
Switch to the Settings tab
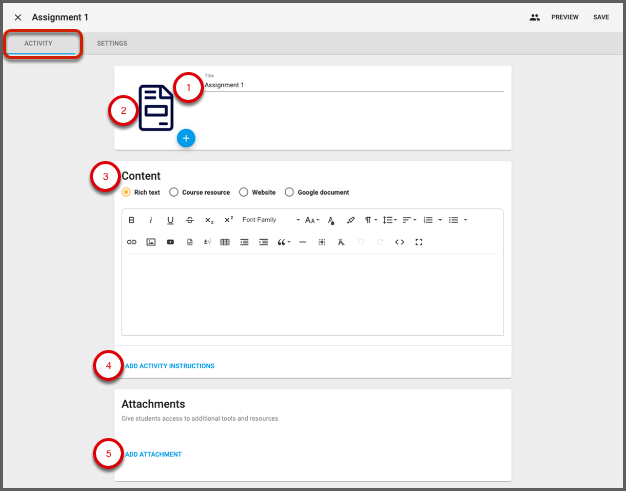tap(112, 44)
